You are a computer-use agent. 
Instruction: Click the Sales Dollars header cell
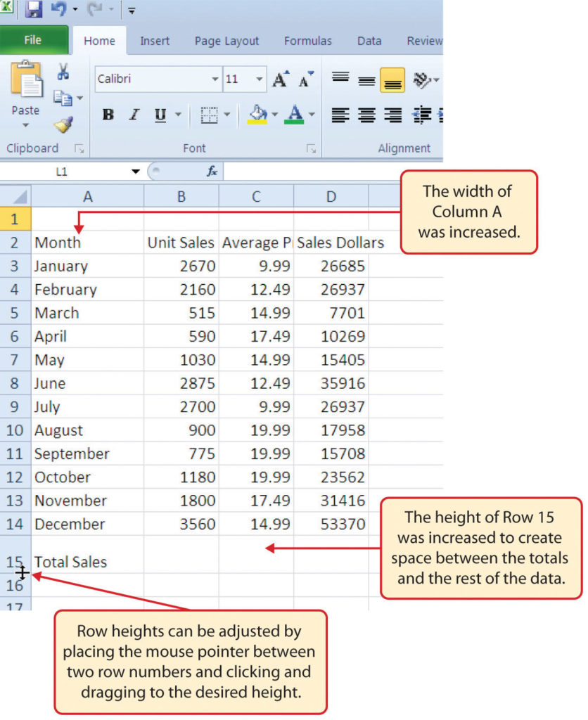[331, 242]
